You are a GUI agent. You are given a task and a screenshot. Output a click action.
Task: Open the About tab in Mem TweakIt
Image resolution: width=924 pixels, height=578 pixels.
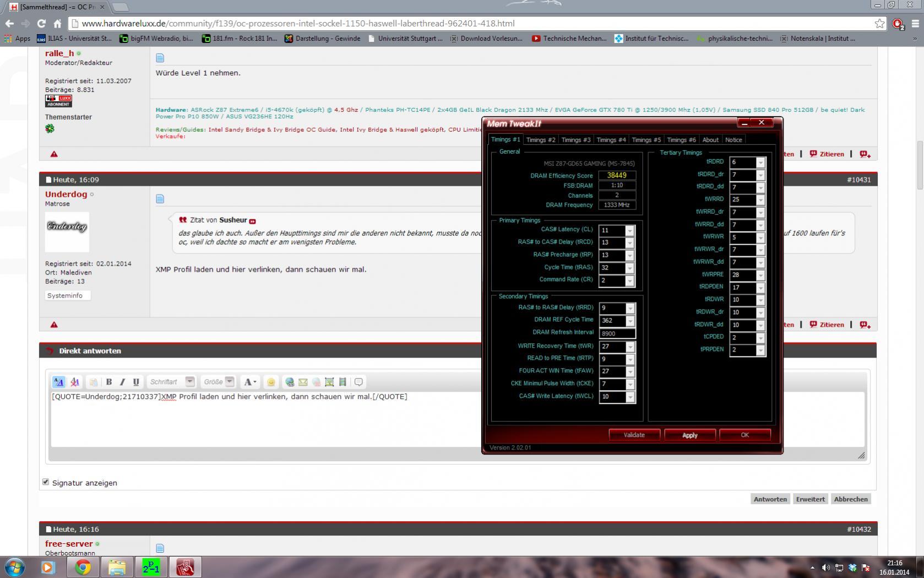710,140
